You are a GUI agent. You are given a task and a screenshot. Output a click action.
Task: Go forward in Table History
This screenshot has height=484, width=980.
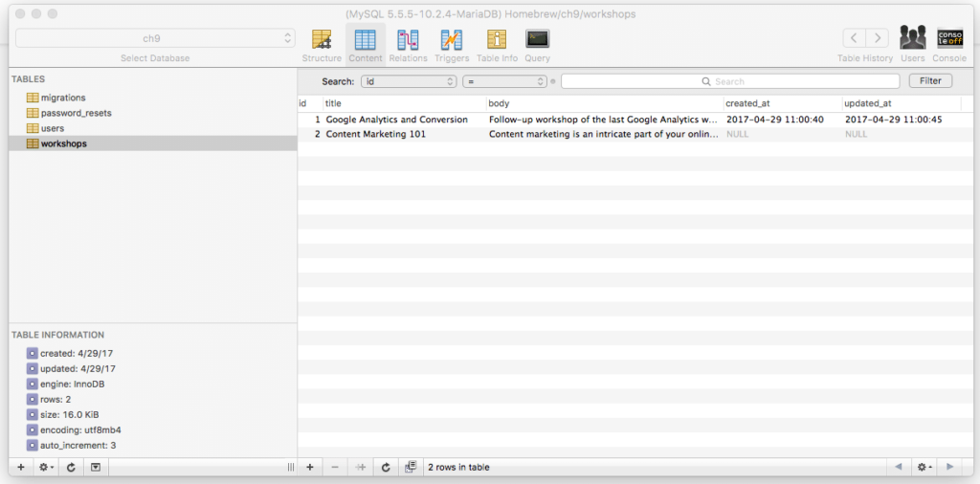click(877, 38)
